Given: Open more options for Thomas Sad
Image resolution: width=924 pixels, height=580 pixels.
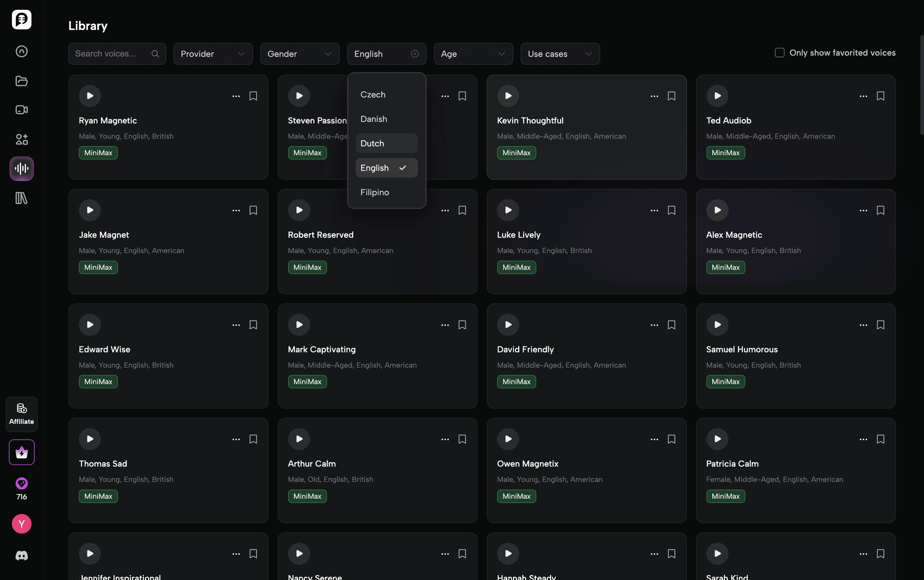Looking at the screenshot, I should [236, 440].
